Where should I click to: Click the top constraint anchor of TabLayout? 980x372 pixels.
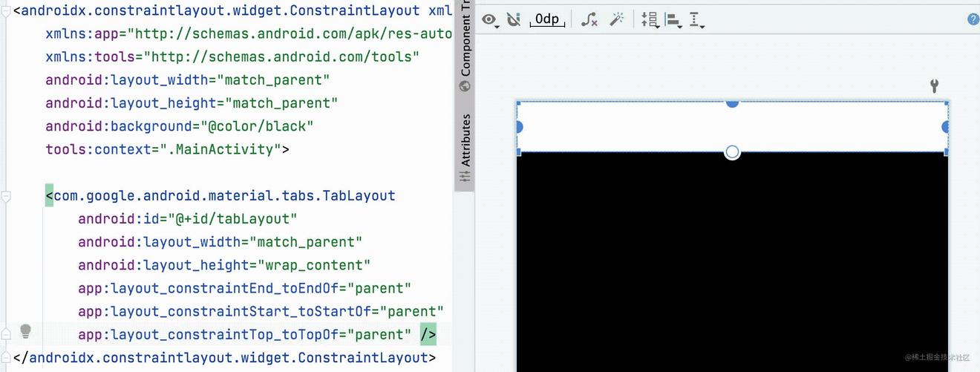point(732,102)
